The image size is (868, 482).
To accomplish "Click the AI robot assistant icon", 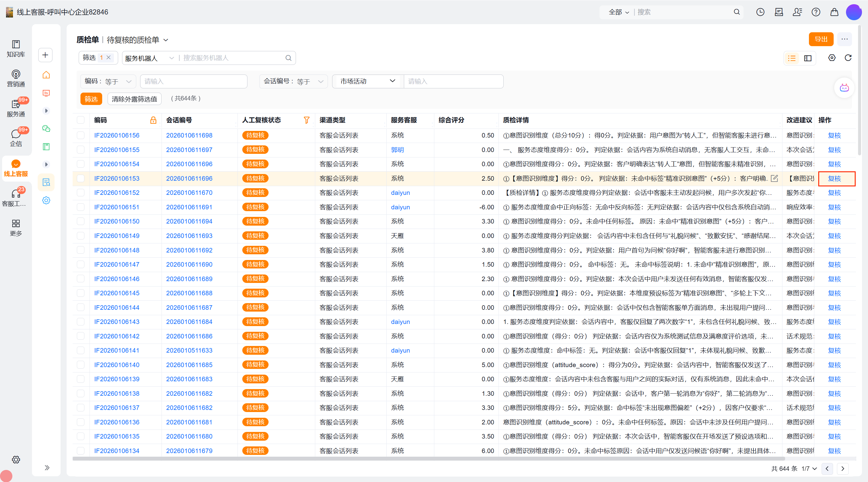I will [844, 88].
